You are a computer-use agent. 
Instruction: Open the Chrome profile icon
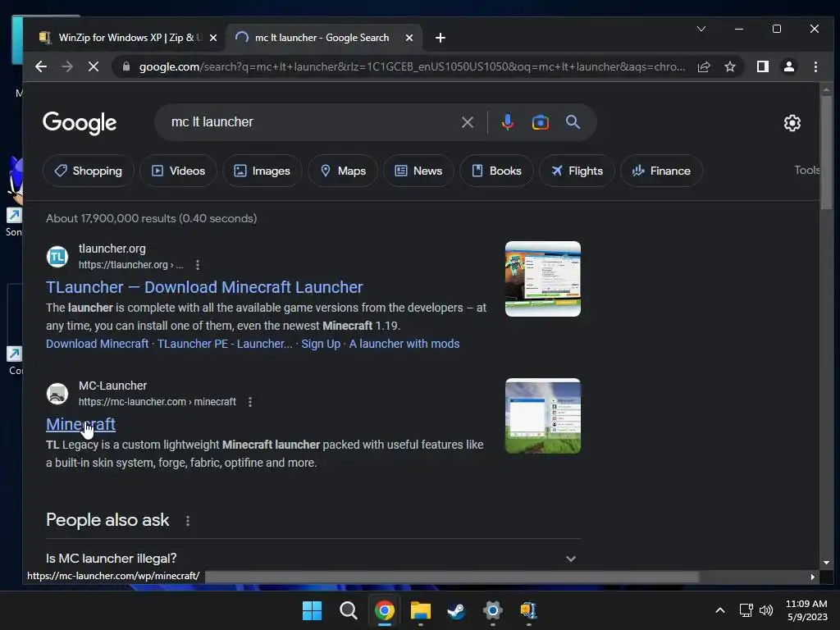pos(788,66)
